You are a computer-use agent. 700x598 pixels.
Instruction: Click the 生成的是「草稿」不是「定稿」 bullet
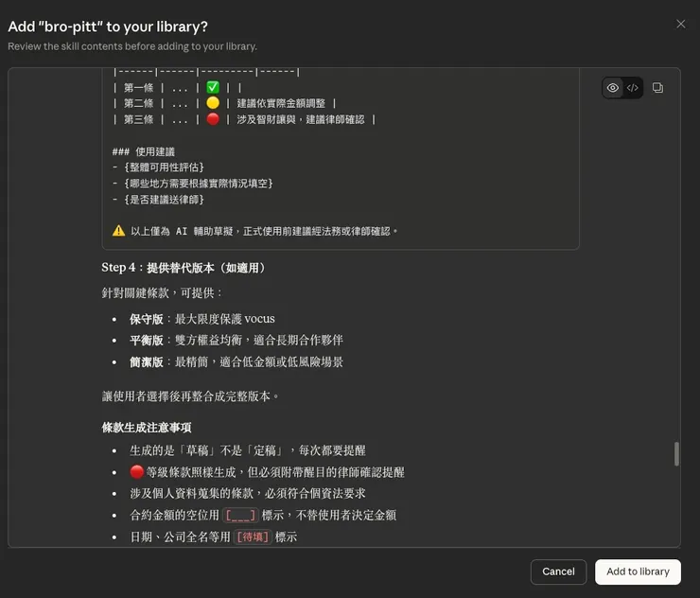pos(248,450)
